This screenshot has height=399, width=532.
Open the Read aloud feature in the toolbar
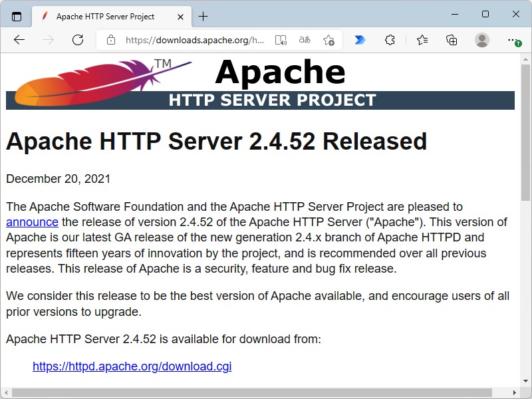tap(280, 40)
